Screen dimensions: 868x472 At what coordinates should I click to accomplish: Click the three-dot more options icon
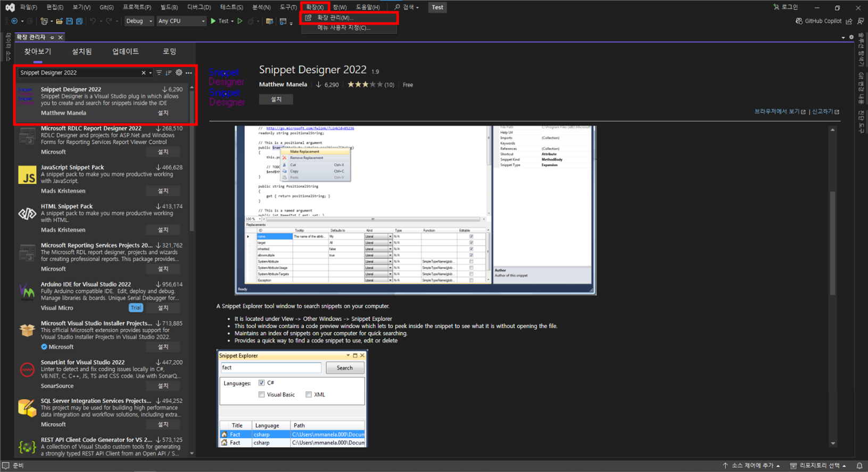point(189,73)
